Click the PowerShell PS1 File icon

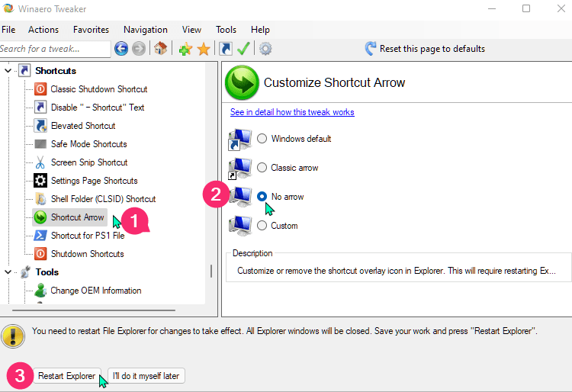[x=40, y=236]
